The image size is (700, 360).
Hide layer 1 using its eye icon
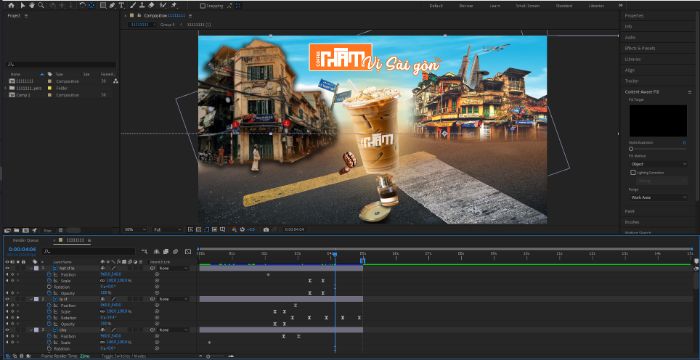coord(7,268)
